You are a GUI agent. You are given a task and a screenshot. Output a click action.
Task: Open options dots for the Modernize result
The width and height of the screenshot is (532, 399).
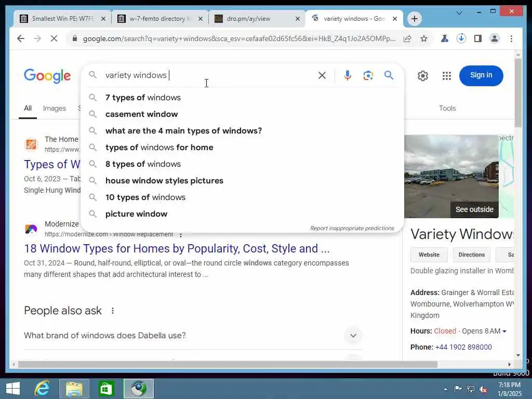click(x=181, y=235)
